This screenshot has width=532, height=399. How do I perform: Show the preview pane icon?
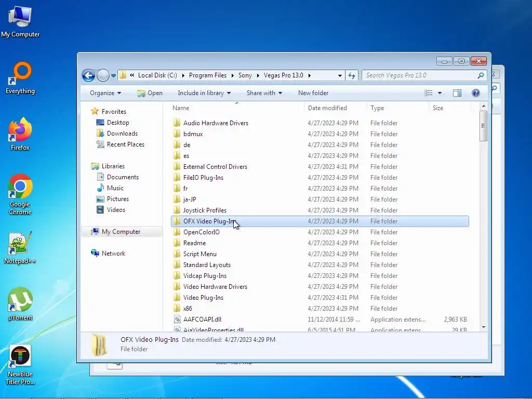click(457, 93)
